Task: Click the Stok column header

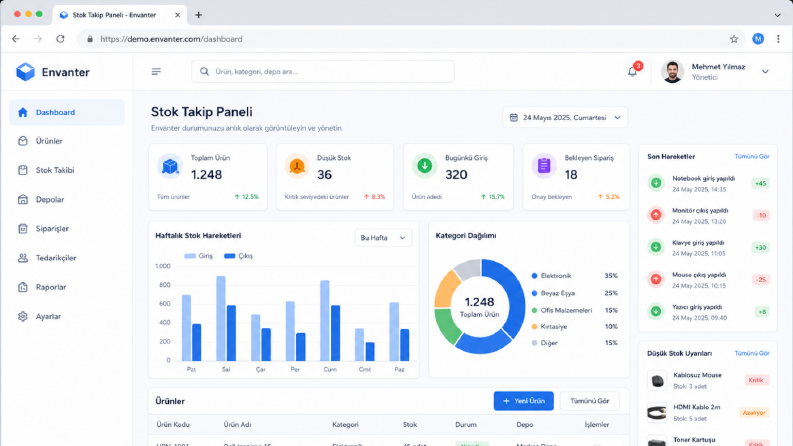Action: [x=410, y=425]
